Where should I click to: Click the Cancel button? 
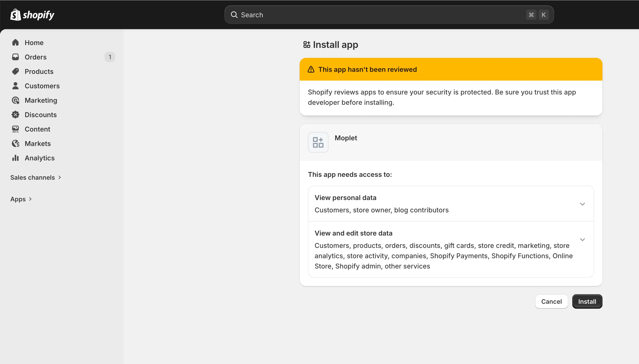551,301
